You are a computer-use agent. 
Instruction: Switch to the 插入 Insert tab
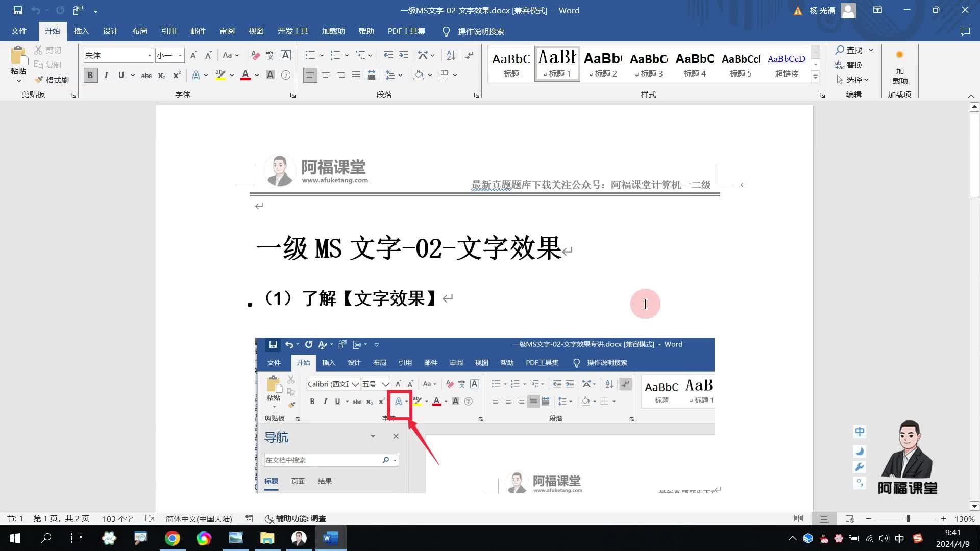[x=81, y=31]
